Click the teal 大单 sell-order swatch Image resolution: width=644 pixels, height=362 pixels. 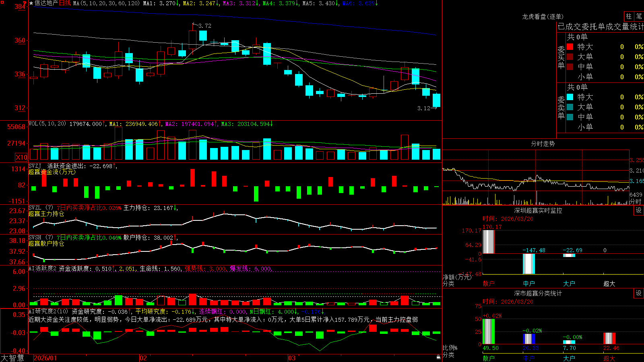(x=570, y=107)
